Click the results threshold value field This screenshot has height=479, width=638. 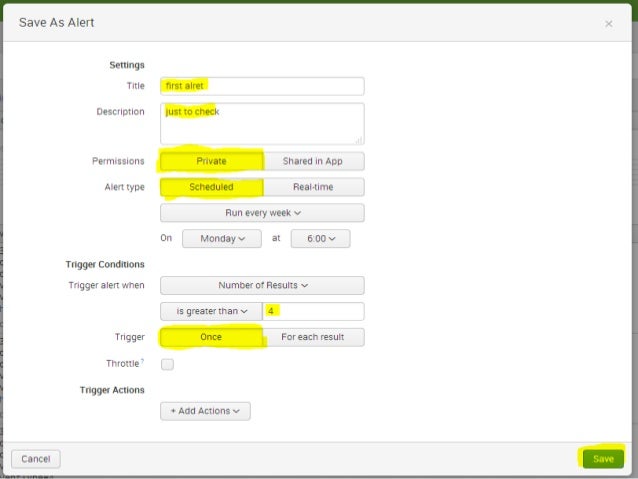(x=313, y=311)
